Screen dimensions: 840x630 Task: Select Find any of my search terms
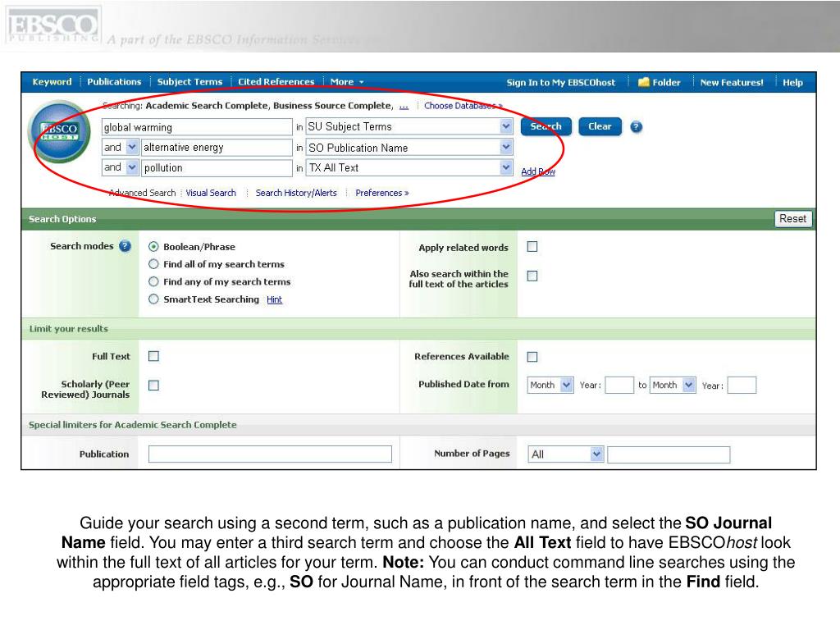153,282
